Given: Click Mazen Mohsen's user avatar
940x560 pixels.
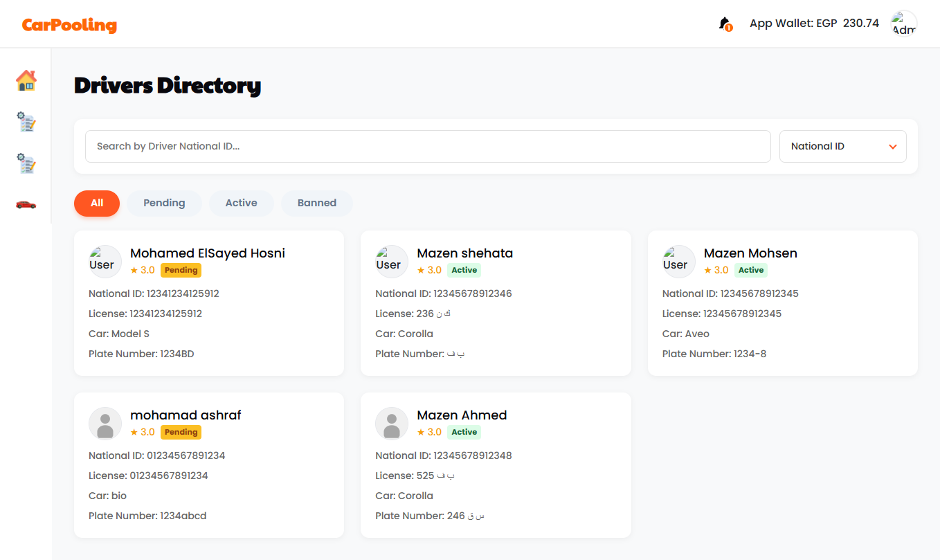Looking at the screenshot, I should pos(678,261).
